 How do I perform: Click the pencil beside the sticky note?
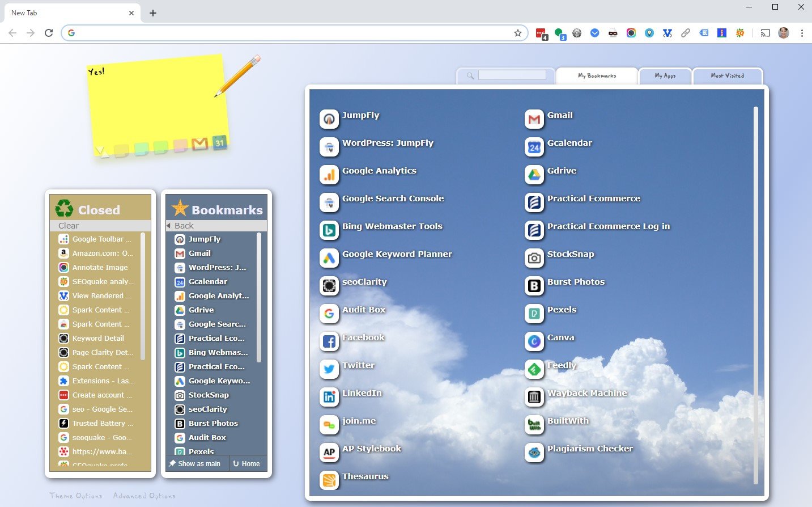[x=237, y=76]
